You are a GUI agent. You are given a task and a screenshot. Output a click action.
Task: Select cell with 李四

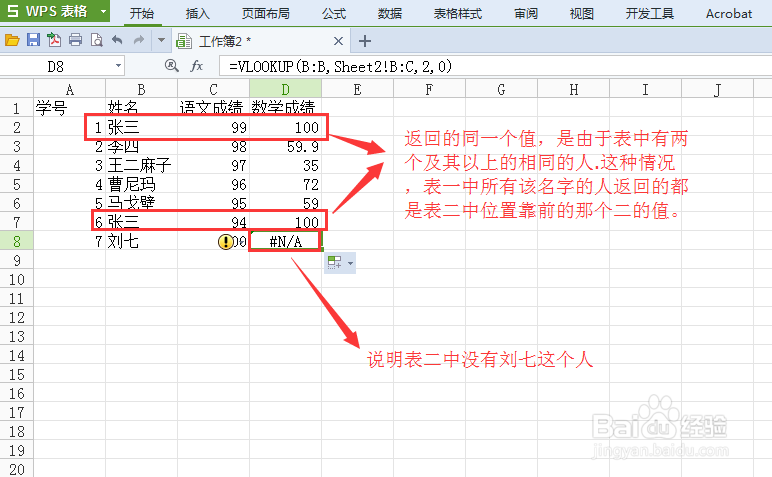(141, 146)
